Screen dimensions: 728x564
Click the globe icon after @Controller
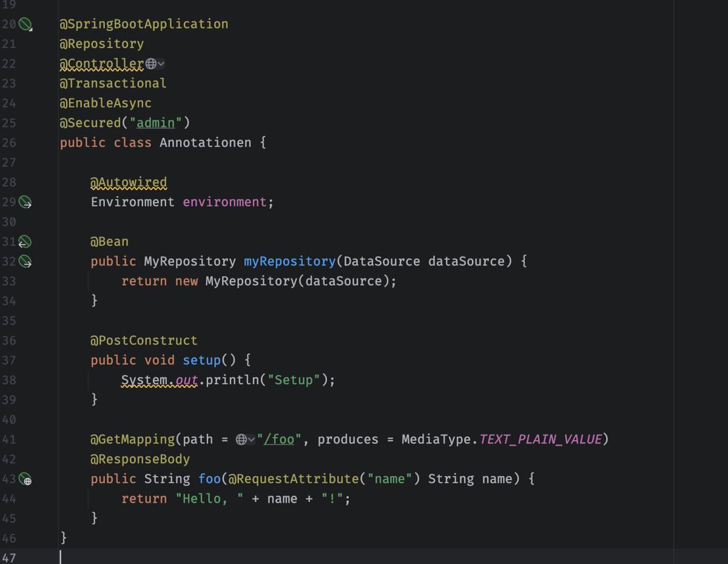[x=150, y=64]
